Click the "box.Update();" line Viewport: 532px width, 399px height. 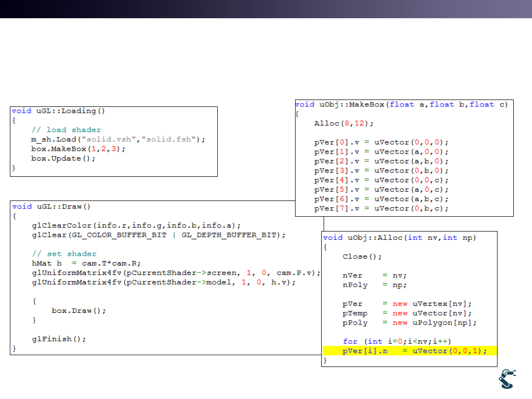coord(63,159)
